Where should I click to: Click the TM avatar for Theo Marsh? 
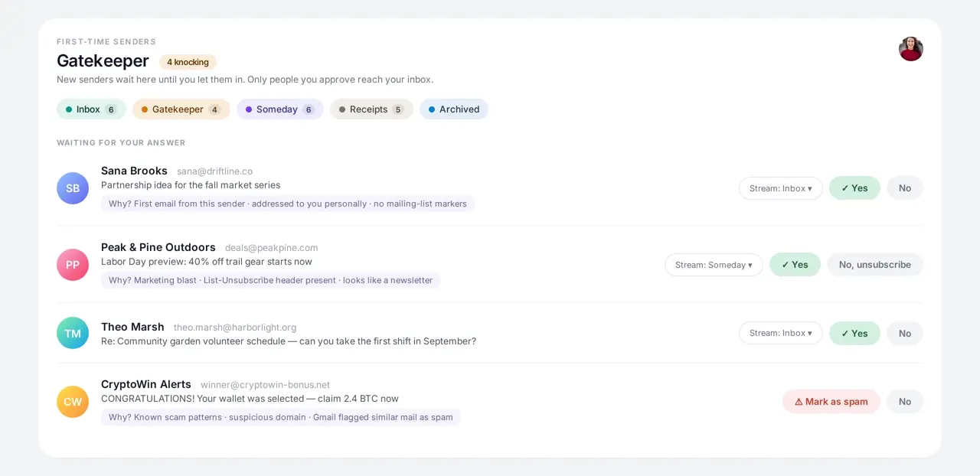[x=73, y=333]
